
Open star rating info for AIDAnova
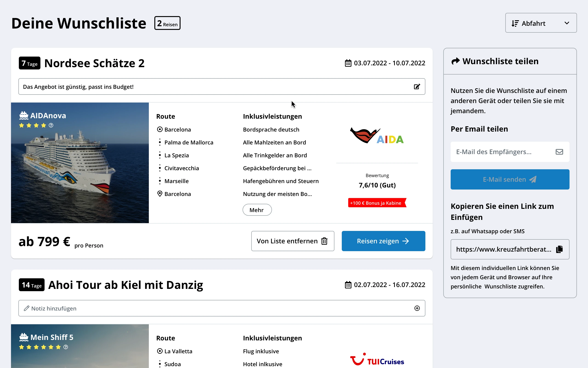pos(51,125)
